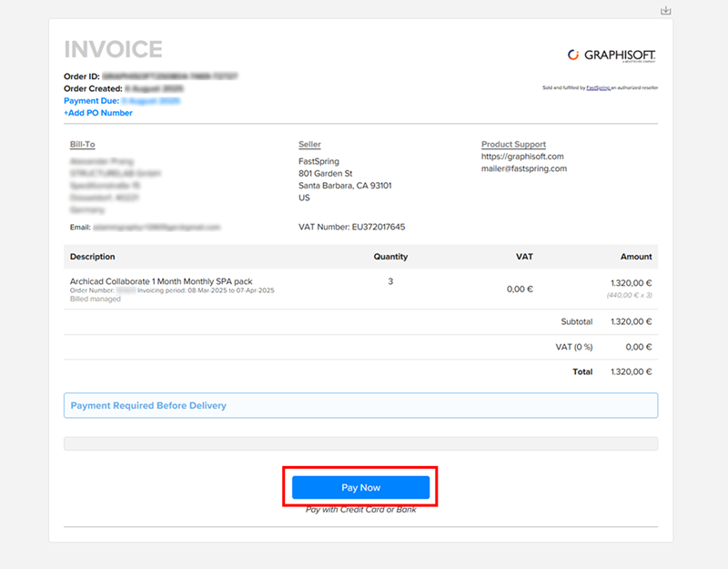Click the line item VAT value 0,00 €
Viewport: 728px width, 569px height.
pos(520,289)
